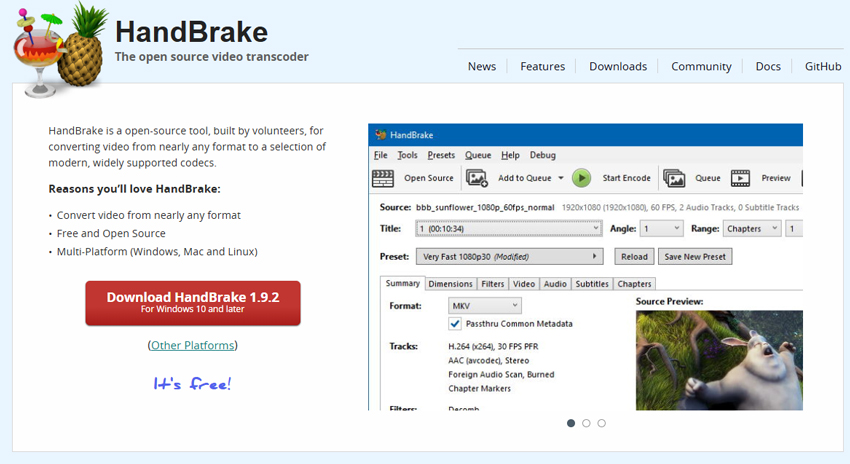Open the Queue menu in menu bar
This screenshot has width=850, height=464.
(x=478, y=155)
